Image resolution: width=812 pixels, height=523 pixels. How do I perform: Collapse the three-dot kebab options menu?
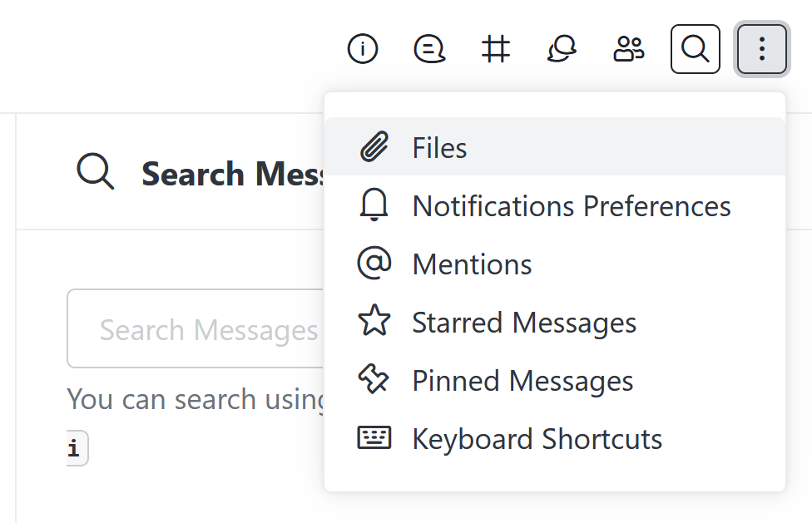pos(762,50)
